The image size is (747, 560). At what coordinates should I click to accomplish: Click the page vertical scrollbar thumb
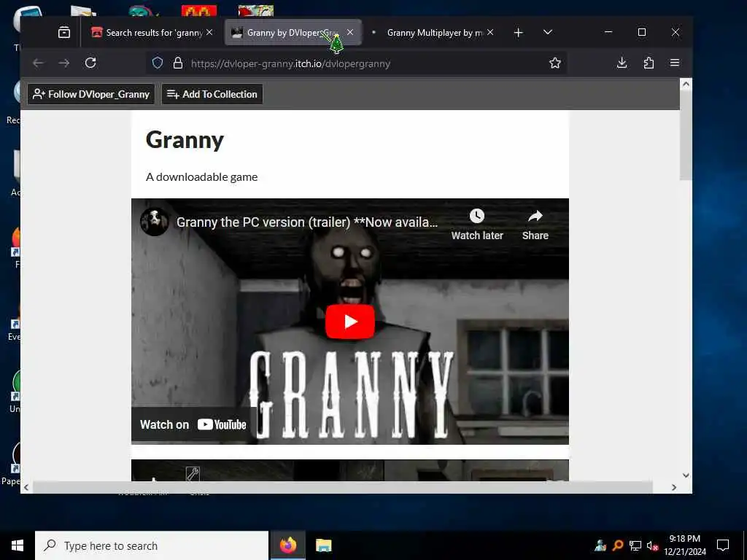coord(686,137)
